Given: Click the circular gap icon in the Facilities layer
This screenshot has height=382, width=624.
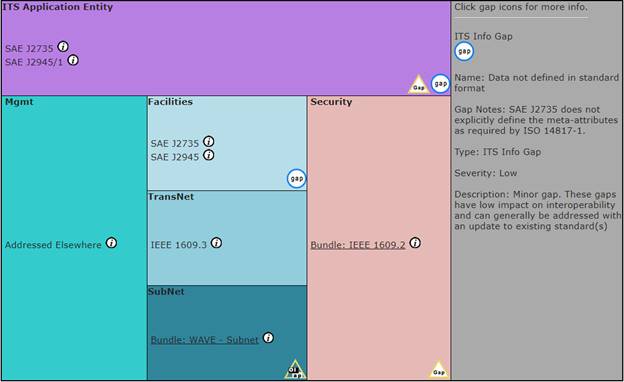Looking at the screenshot, I should [x=296, y=179].
